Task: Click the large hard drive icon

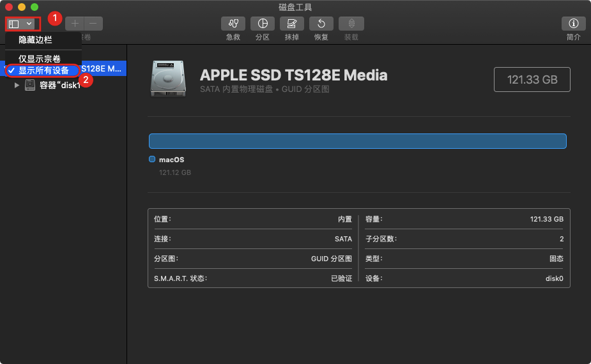Action: tap(169, 79)
